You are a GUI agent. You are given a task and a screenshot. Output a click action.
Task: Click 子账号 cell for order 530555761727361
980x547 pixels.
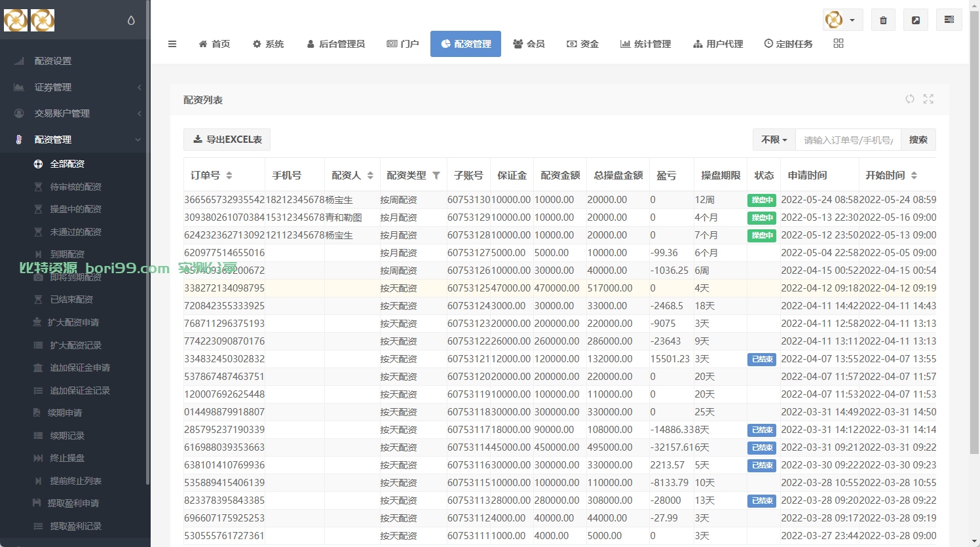click(x=468, y=536)
